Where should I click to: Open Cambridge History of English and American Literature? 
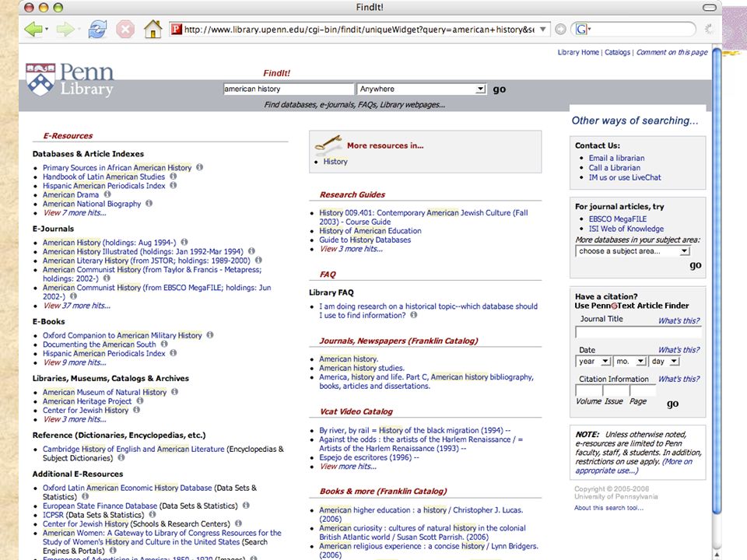pos(133,449)
